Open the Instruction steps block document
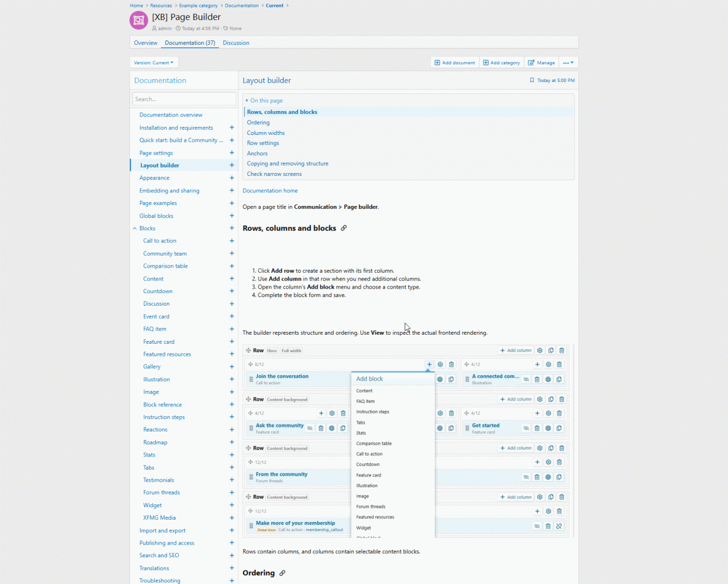This screenshot has width=728, height=584. pyautogui.click(x=164, y=417)
